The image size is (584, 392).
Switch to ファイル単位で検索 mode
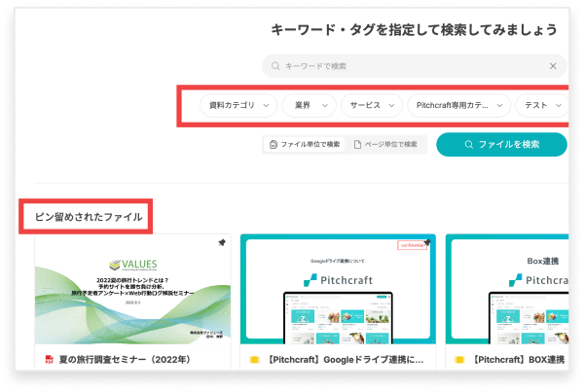click(x=305, y=144)
